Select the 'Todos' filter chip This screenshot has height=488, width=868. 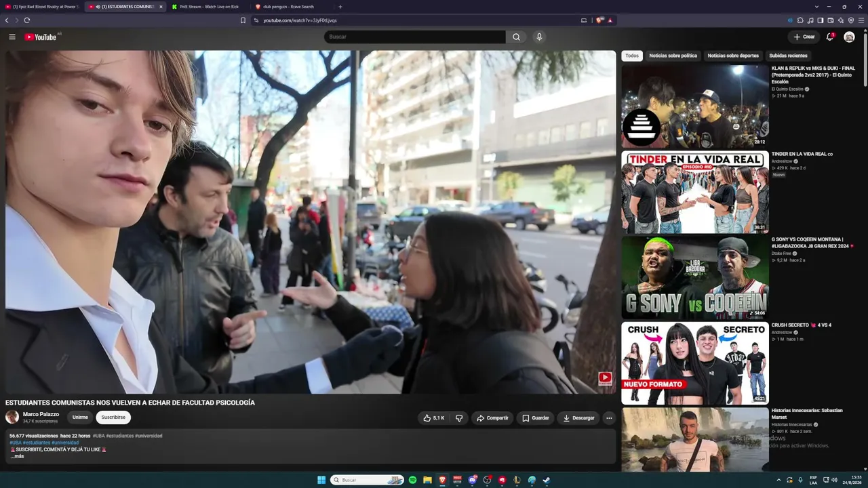tap(632, 56)
